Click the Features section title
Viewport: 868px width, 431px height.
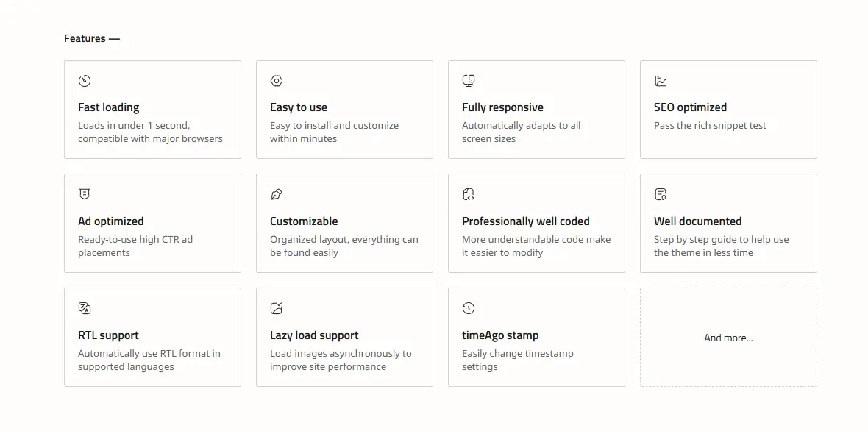point(92,38)
